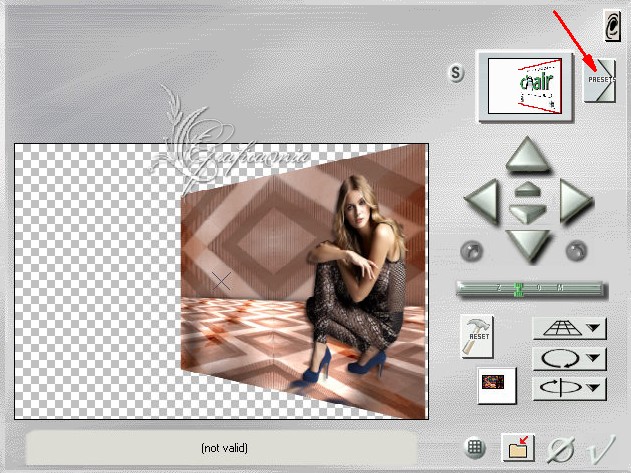
Task: Toggle the round grid button
Action: coord(475,448)
